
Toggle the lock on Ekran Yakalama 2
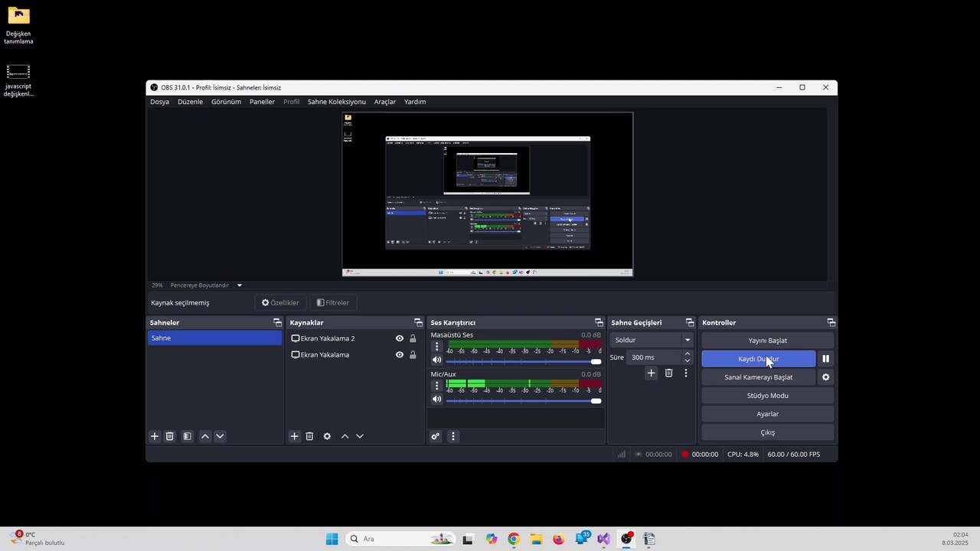click(x=413, y=338)
